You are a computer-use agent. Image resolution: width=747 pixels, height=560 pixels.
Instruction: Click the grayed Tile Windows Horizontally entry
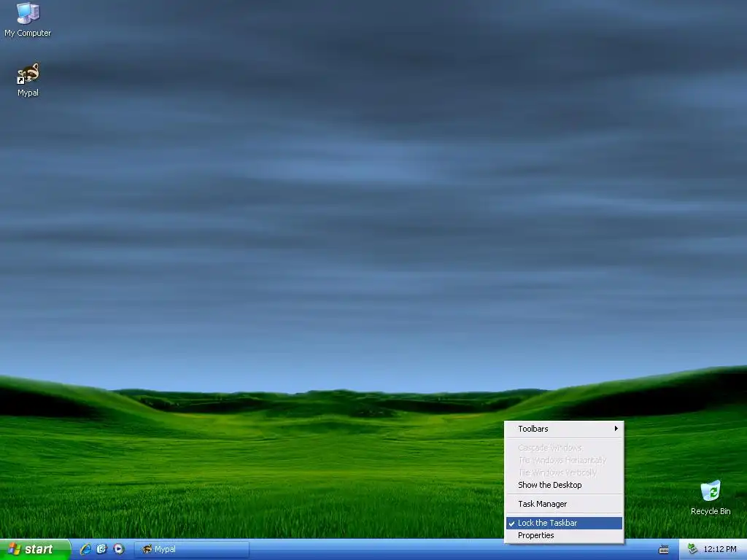coord(564,460)
